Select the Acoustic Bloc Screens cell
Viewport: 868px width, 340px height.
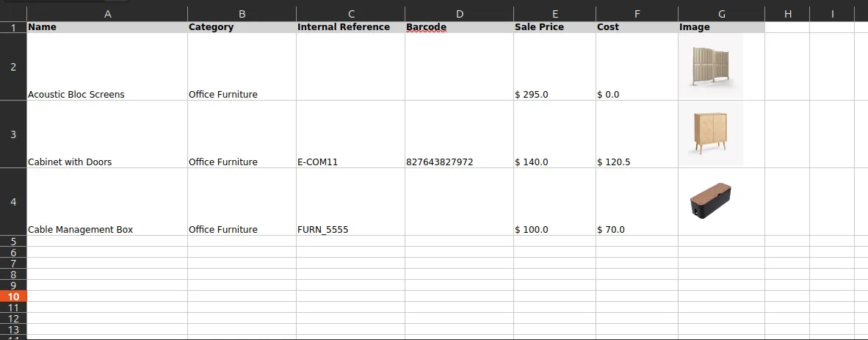(107, 66)
